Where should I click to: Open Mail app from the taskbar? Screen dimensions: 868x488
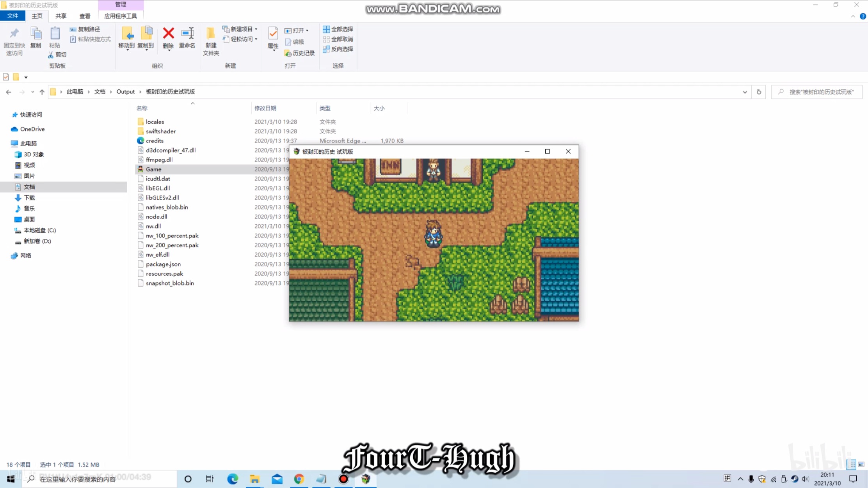(277, 479)
